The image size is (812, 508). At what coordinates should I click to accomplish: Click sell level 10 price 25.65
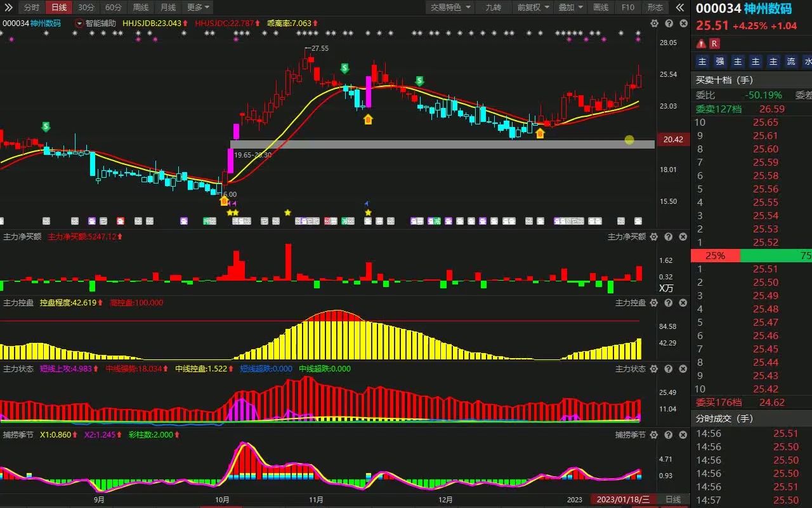pyautogui.click(x=766, y=122)
